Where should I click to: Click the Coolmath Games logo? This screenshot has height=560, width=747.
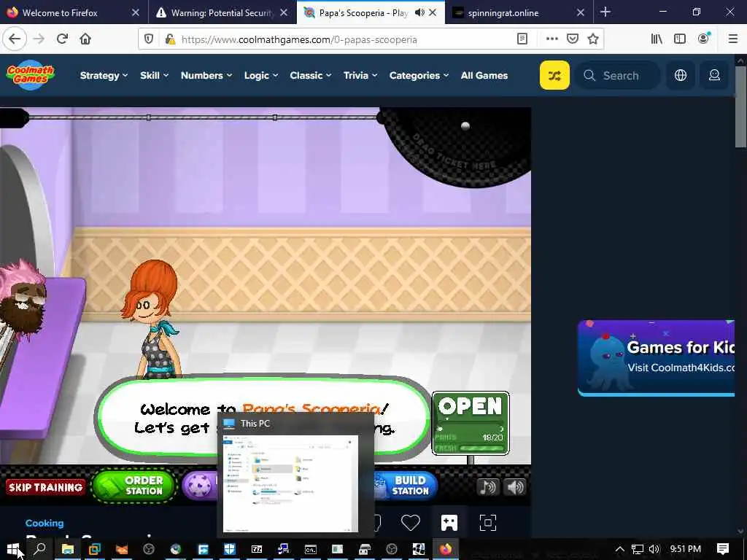31,75
